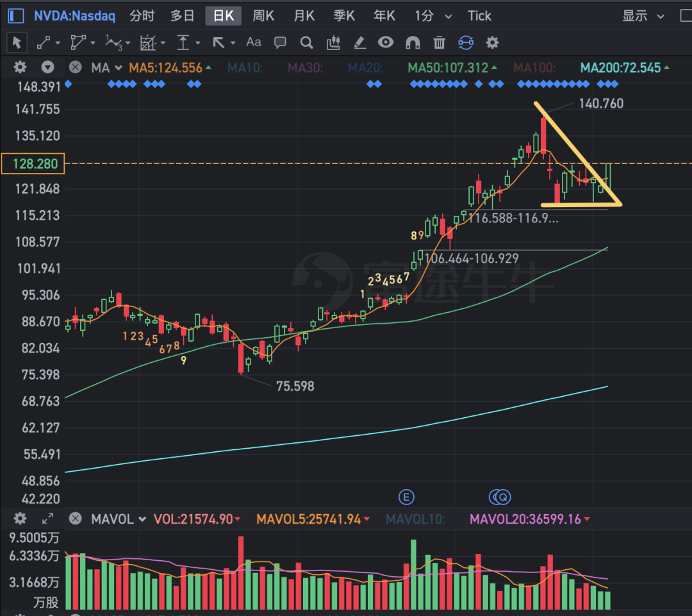Screen dimensions: 692x616
Task: Click the E earnings event marker
Action: tap(406, 497)
